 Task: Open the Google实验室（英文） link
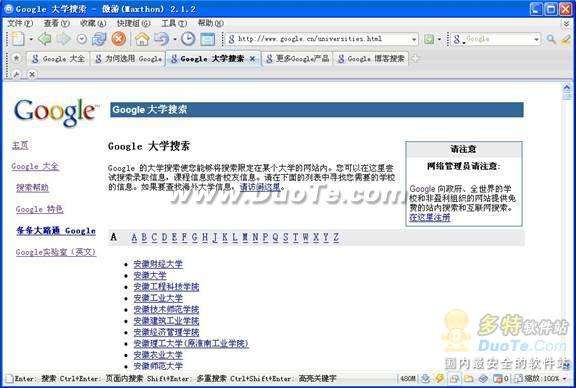pos(56,252)
